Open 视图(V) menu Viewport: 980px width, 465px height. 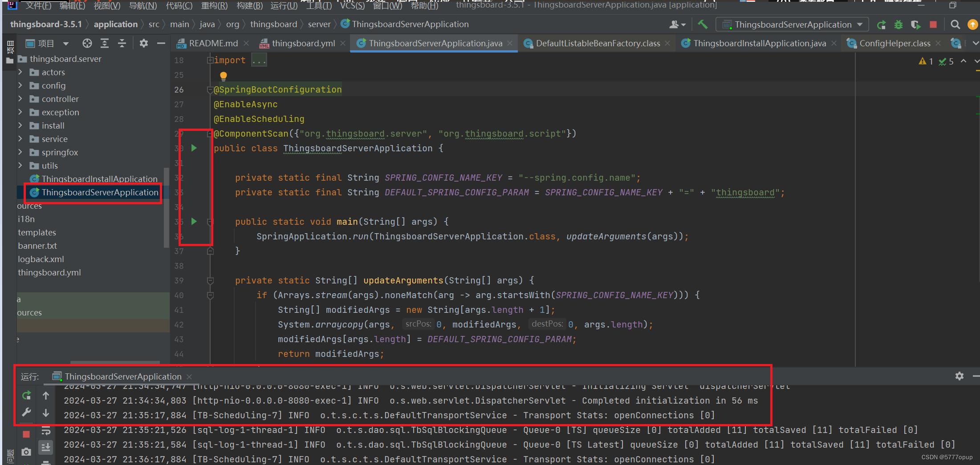[x=107, y=5]
